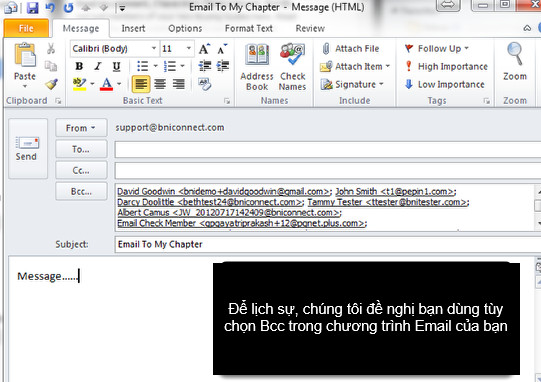Select the Format Painter brush icon
Screen dimensions: 541x382
tap(51, 84)
